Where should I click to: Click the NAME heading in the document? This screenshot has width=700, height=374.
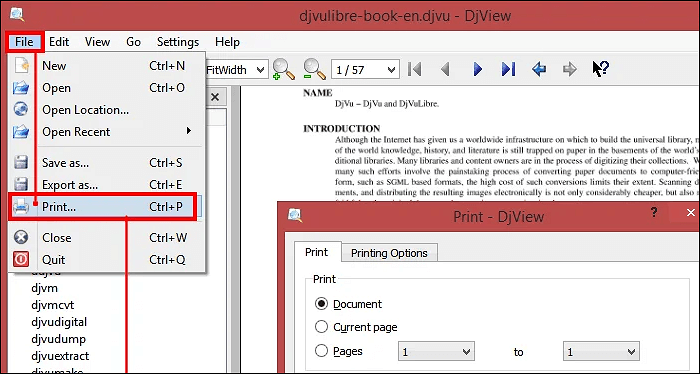point(318,93)
